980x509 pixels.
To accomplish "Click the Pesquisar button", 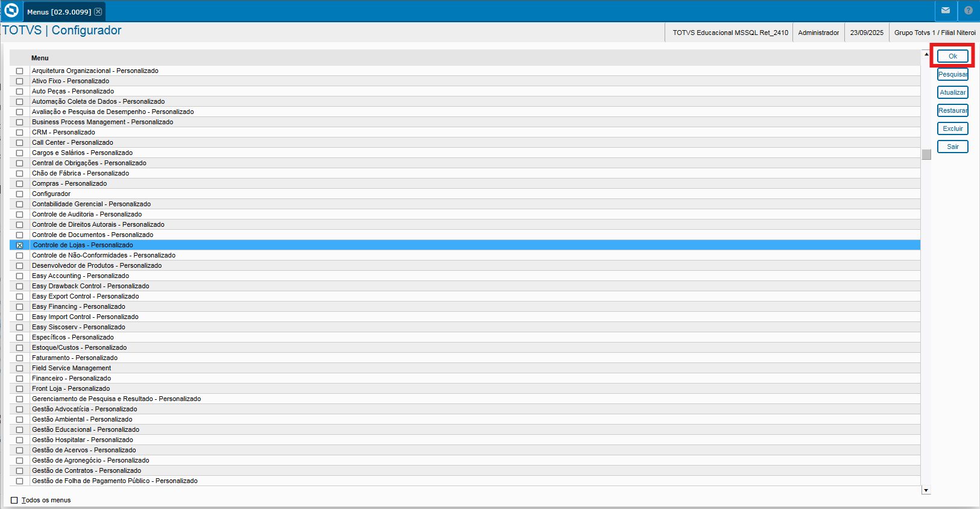I will pos(953,74).
